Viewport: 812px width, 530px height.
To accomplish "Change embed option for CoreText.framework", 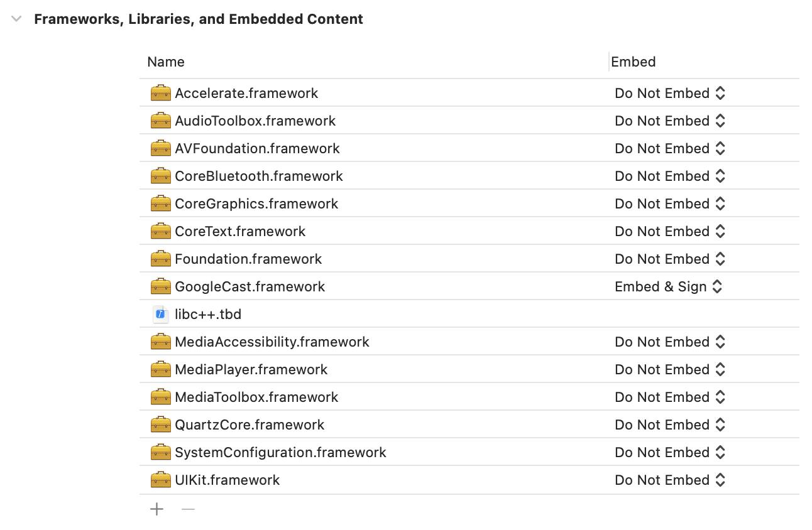I will point(671,232).
